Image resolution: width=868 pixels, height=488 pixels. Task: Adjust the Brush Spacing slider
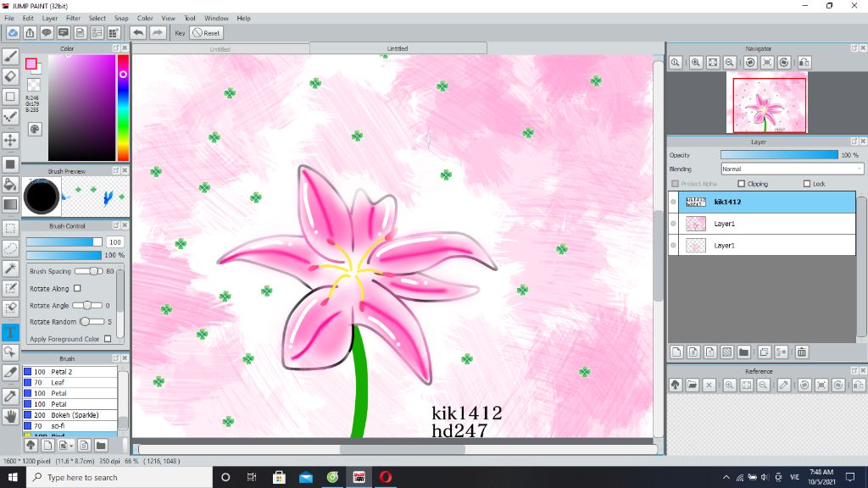pyautogui.click(x=88, y=271)
